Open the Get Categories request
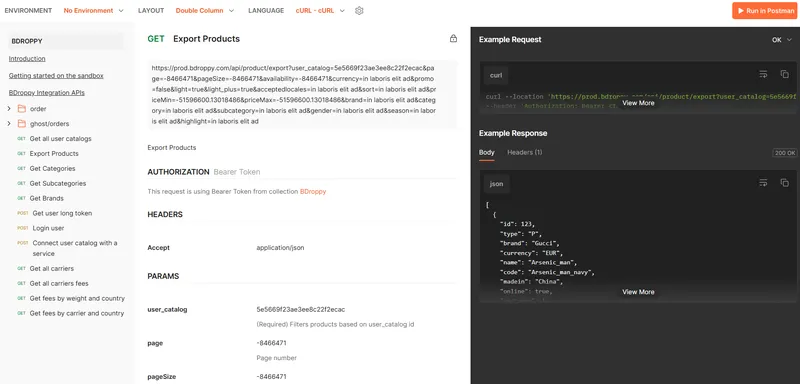Screen dimensions: 800x384 click(x=53, y=168)
